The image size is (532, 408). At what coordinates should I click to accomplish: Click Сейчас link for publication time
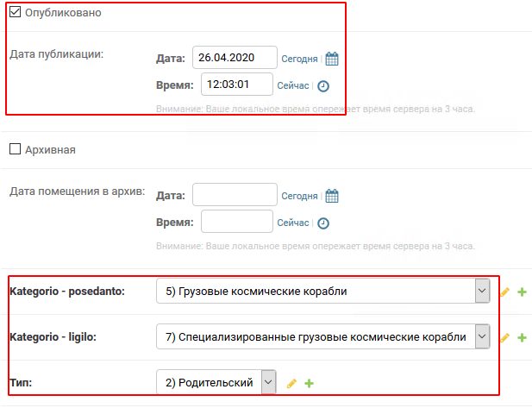pyautogui.click(x=293, y=86)
